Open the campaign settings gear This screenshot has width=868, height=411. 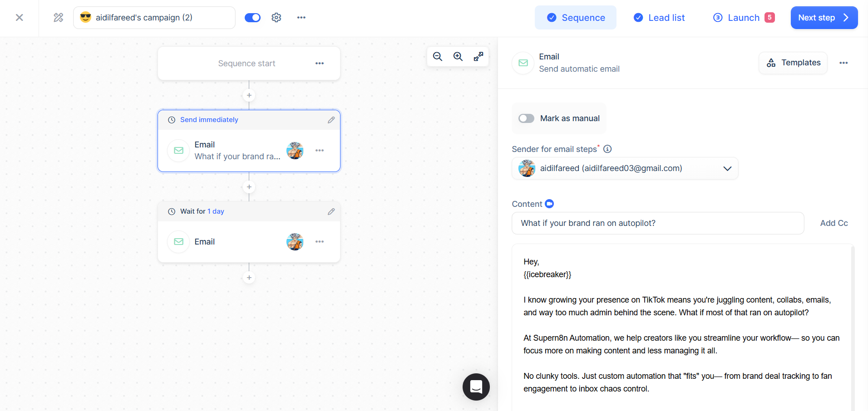[276, 17]
